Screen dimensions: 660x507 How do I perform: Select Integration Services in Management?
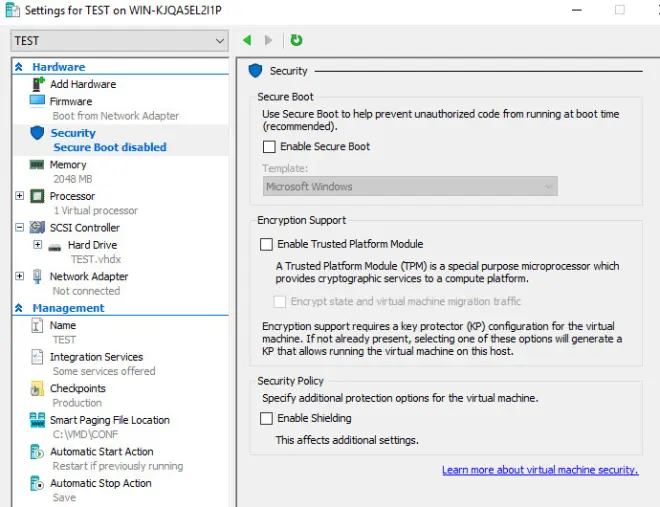tap(96, 357)
